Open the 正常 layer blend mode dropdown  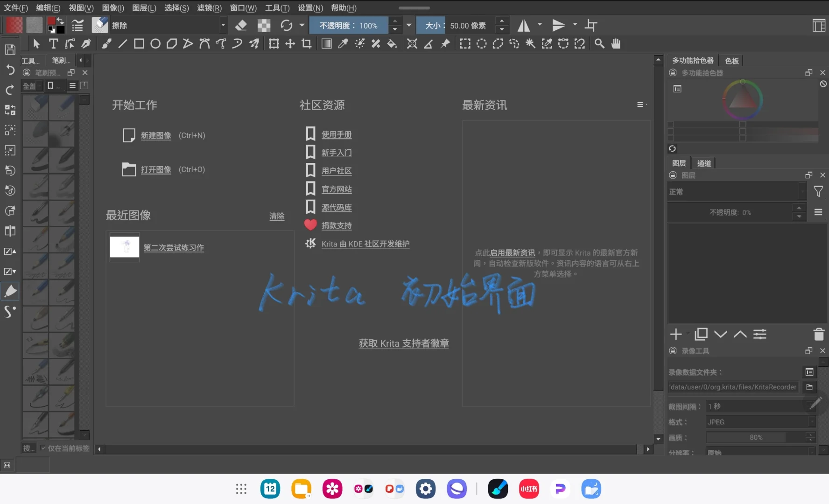click(737, 191)
